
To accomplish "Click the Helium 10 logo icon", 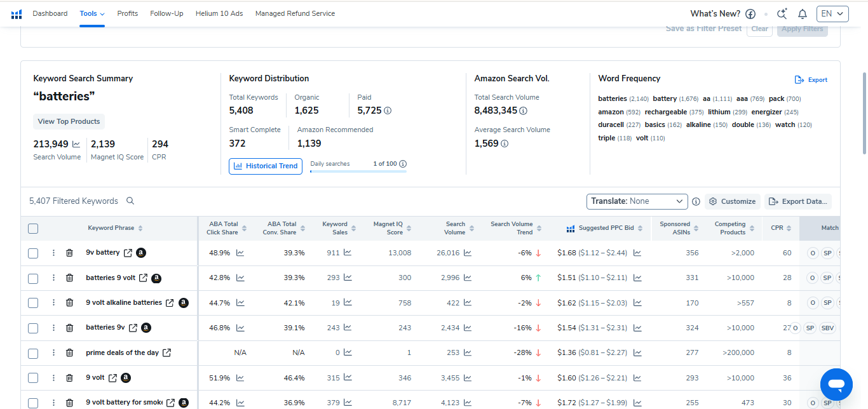I will coord(17,14).
